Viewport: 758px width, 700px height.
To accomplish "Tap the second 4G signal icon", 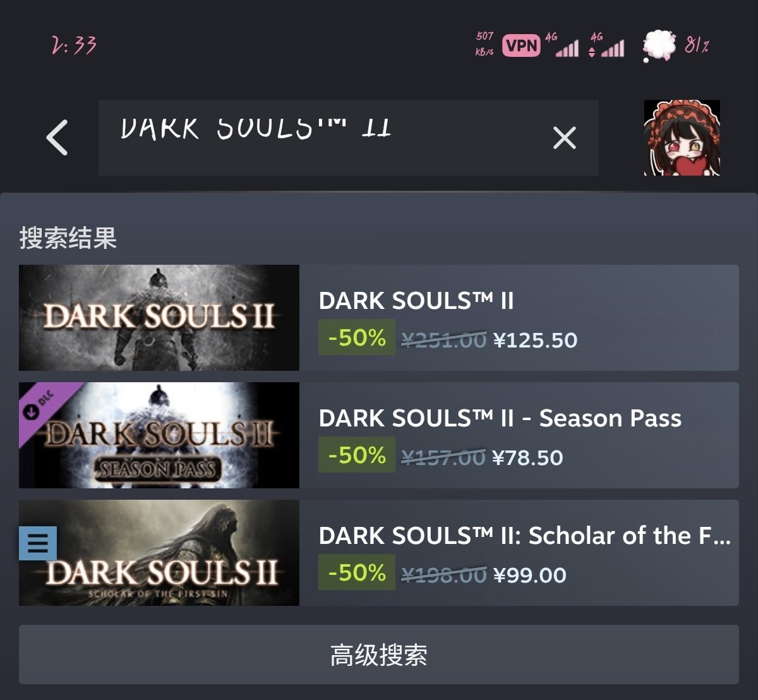I will (x=606, y=45).
